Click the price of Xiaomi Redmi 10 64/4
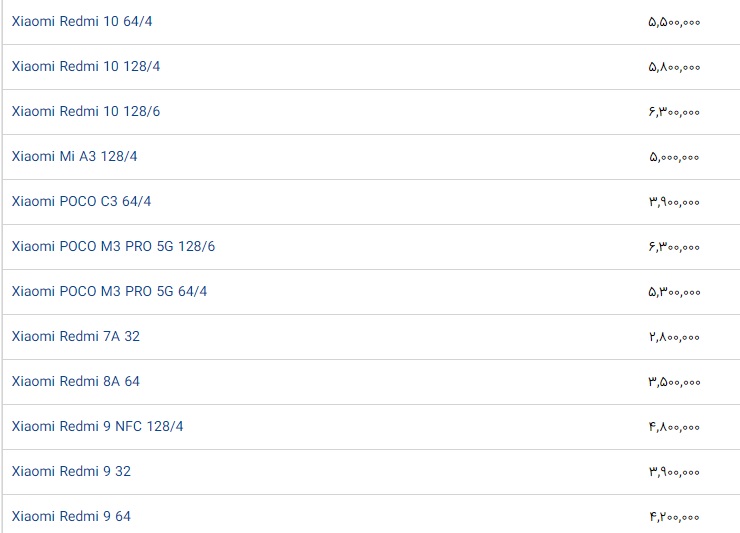 pos(674,21)
